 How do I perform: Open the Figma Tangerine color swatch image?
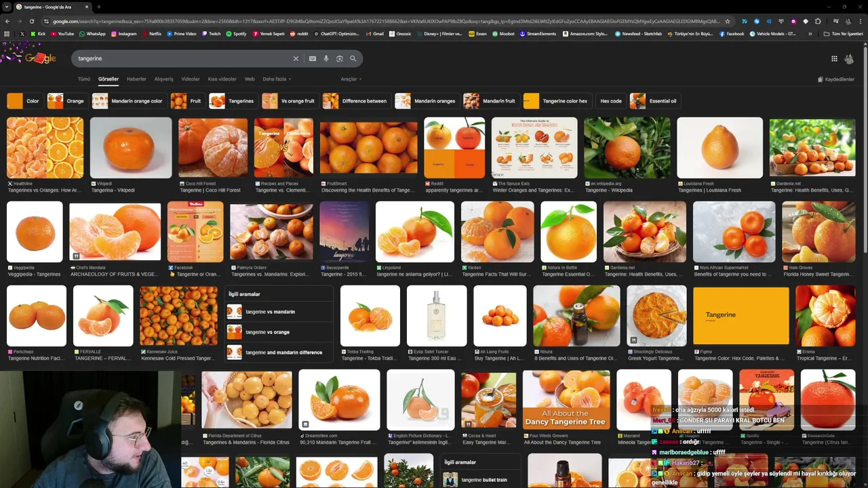point(741,316)
